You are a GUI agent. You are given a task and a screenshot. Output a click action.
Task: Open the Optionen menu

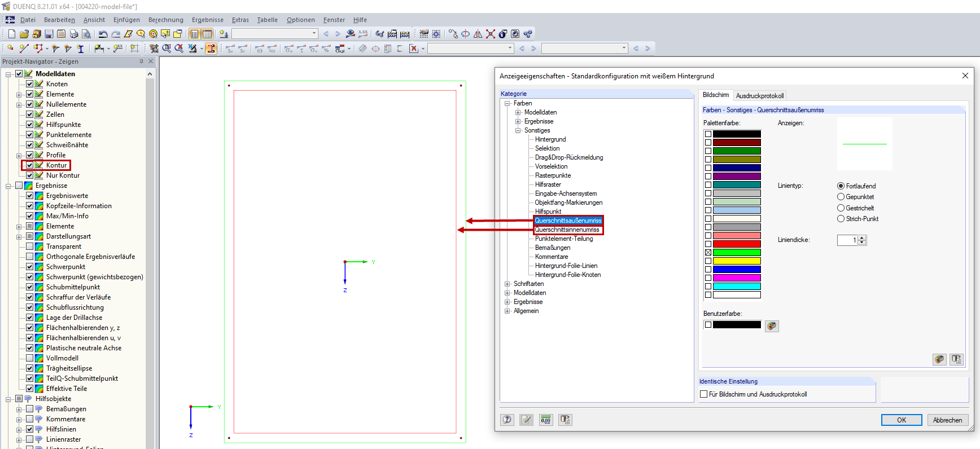tap(301, 20)
